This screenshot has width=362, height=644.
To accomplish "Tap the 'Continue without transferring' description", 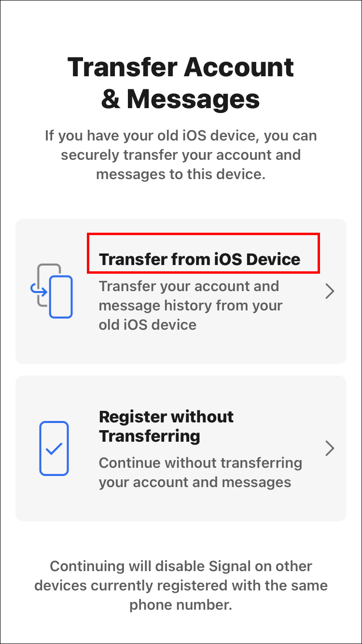I will click(x=200, y=472).
